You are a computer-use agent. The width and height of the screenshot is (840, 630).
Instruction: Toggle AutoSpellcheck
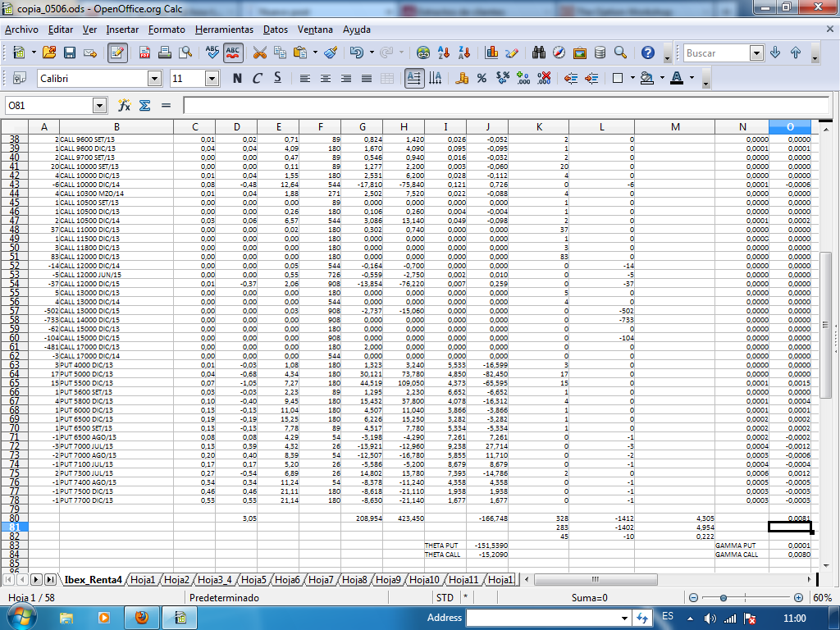pyautogui.click(x=232, y=52)
